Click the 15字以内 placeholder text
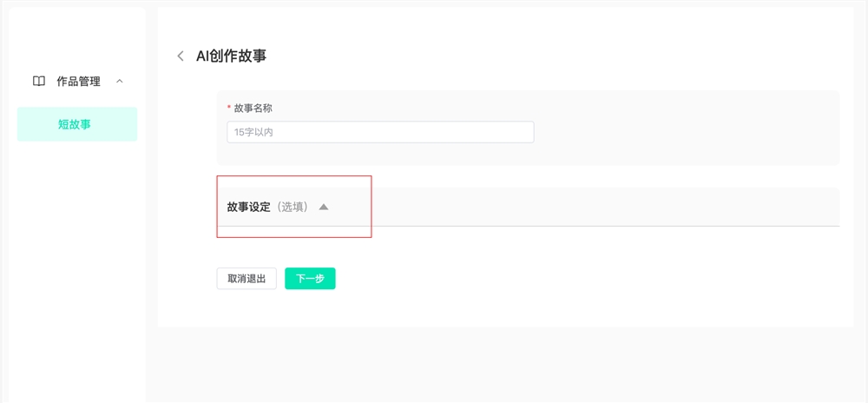 (x=253, y=133)
